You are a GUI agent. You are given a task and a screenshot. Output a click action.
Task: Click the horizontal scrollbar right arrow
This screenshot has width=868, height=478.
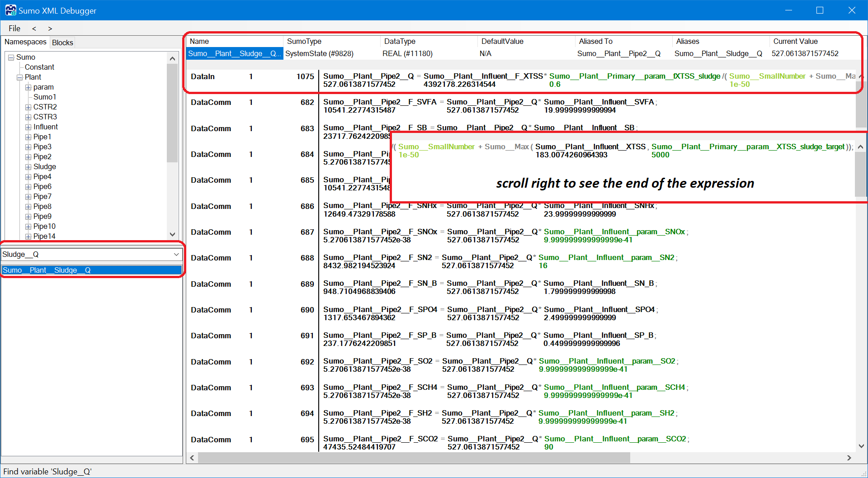(849, 458)
